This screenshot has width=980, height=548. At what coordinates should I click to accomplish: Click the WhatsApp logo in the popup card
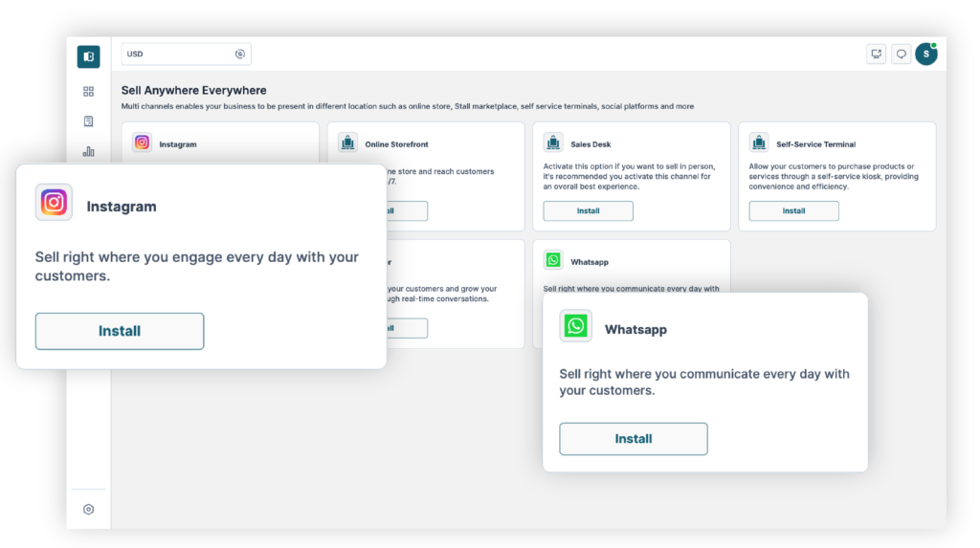click(575, 326)
